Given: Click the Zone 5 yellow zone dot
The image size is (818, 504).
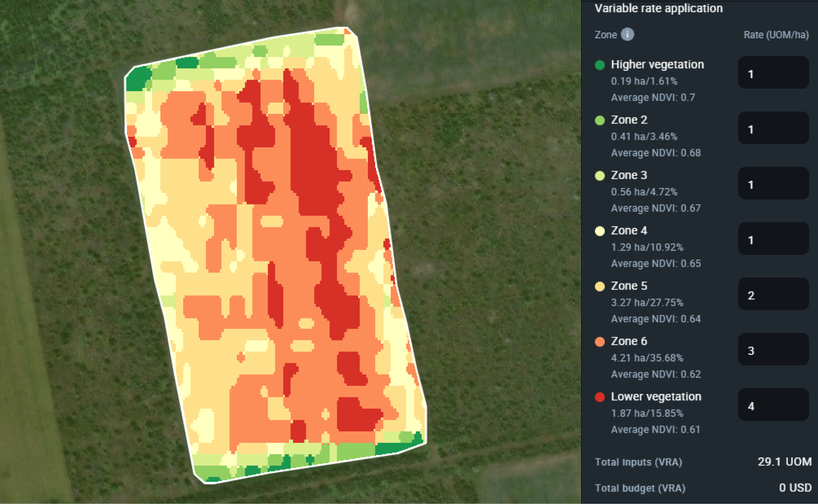Looking at the screenshot, I should click(x=600, y=286).
